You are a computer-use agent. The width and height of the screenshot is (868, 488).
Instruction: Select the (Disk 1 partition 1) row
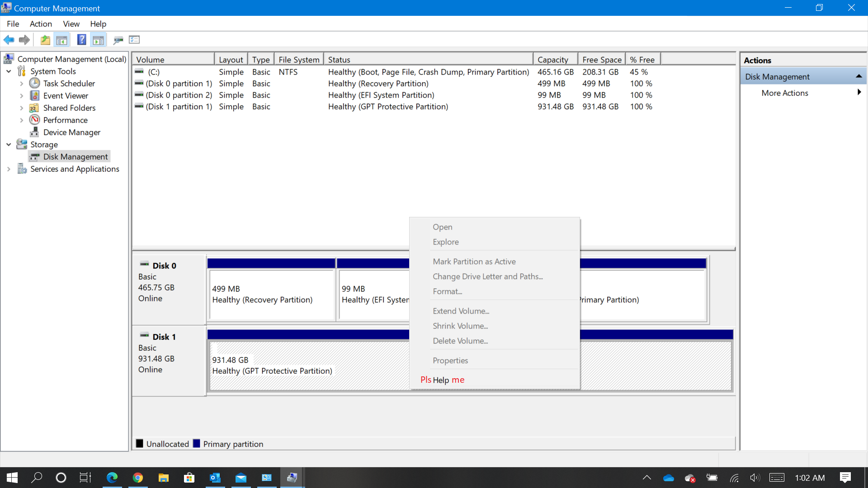[393, 106]
